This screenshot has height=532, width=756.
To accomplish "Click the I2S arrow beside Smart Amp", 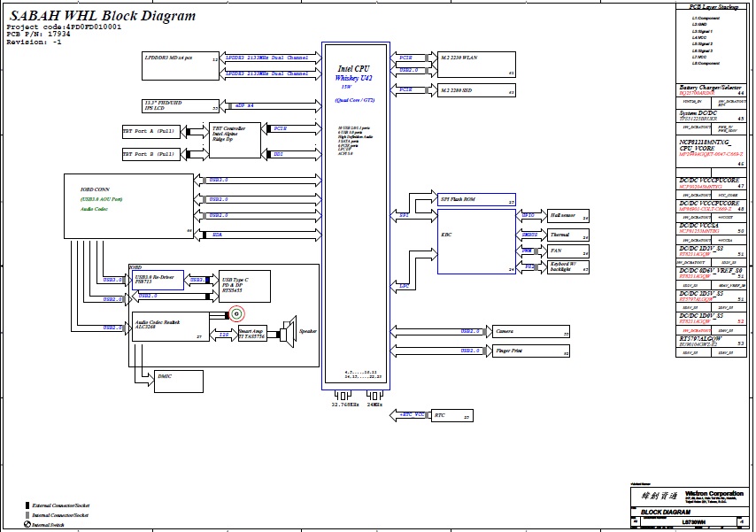I will [224, 335].
